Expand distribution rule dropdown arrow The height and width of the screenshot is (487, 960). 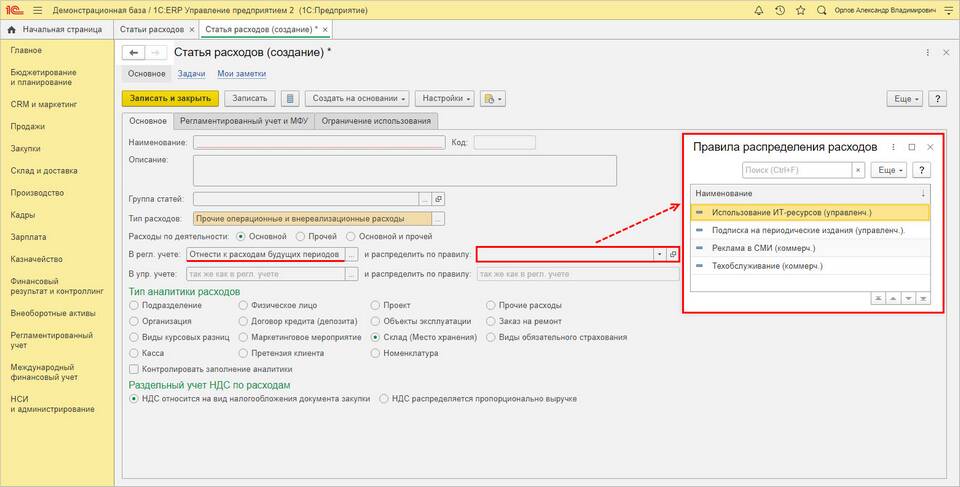pyautogui.click(x=659, y=254)
